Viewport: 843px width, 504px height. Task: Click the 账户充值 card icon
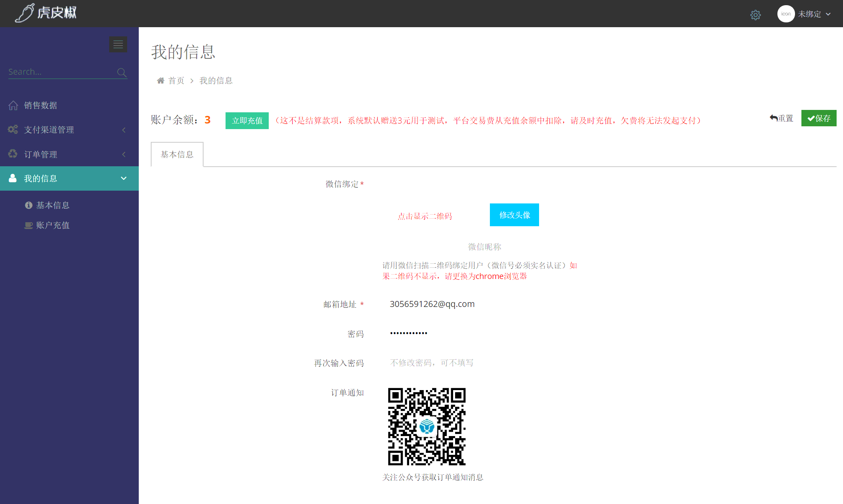(x=28, y=225)
